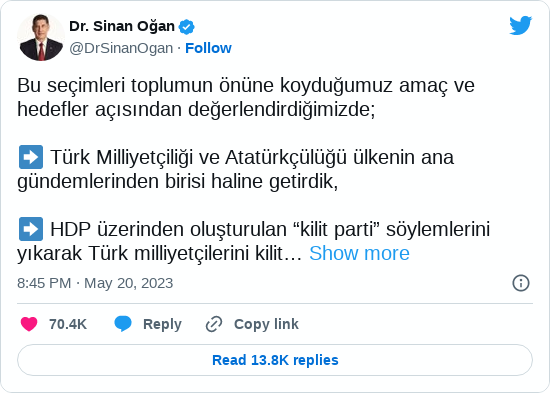The height and width of the screenshot is (393, 550).
Task: Follow the @DrSinanOgan account
Action: coord(208,48)
